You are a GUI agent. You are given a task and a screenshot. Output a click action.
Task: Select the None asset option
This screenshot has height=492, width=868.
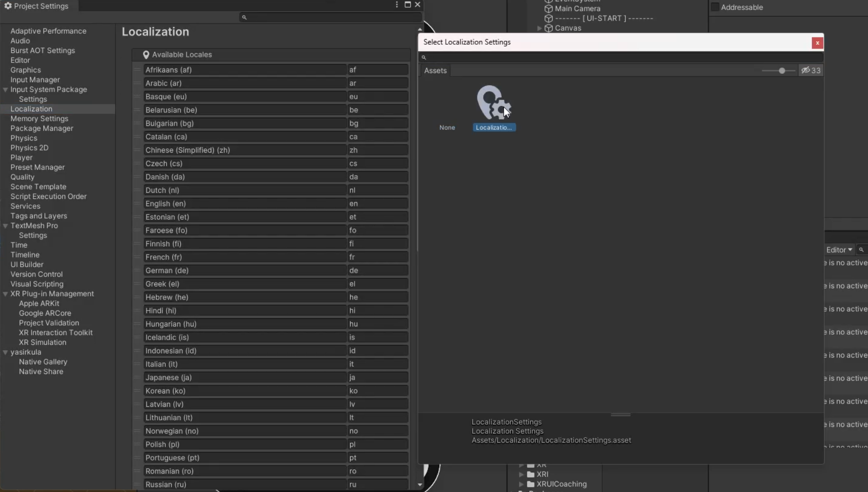pyautogui.click(x=447, y=127)
